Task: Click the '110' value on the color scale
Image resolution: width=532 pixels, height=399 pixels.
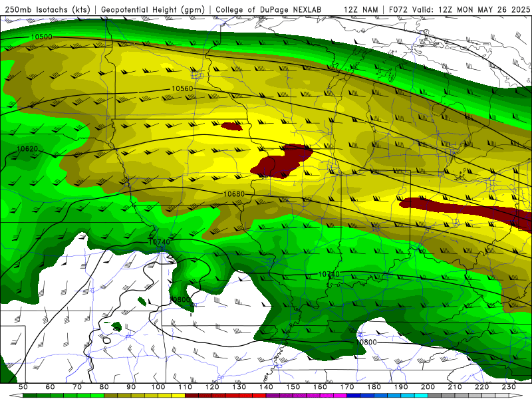Action: [x=186, y=387]
